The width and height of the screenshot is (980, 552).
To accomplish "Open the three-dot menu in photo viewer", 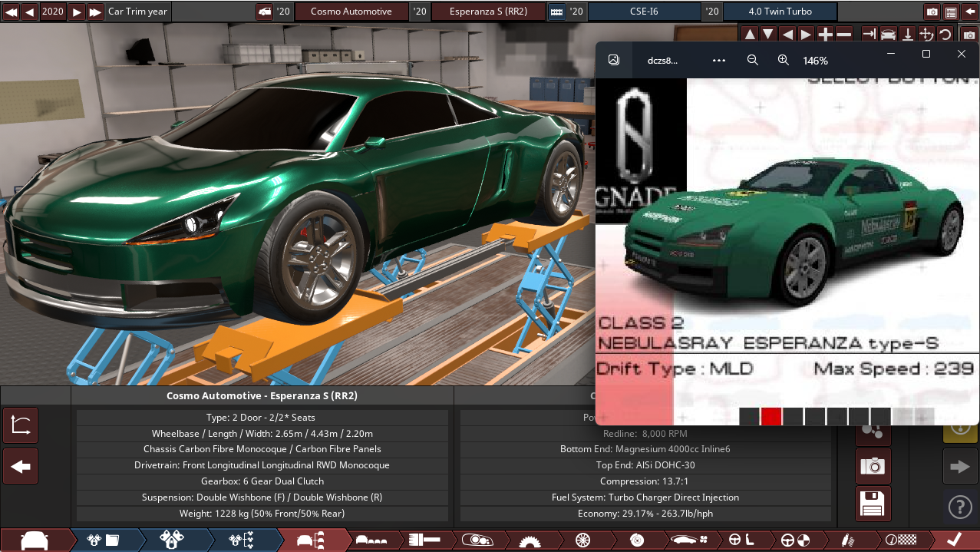I will (x=719, y=60).
